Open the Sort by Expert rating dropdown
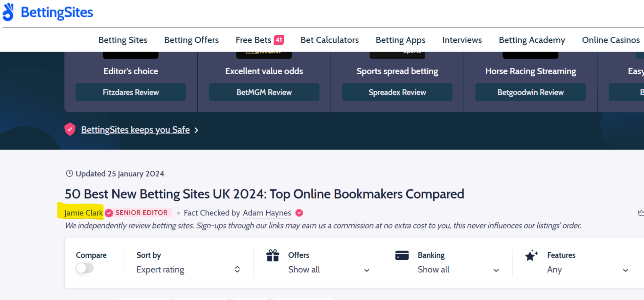Viewport: 644px width, 300px height. 188,269
